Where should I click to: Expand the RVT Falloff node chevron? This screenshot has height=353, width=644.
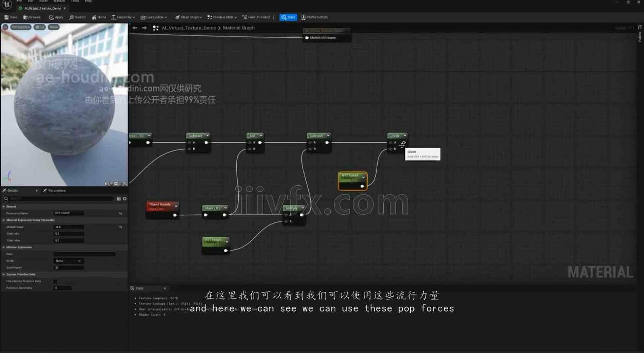point(364,177)
